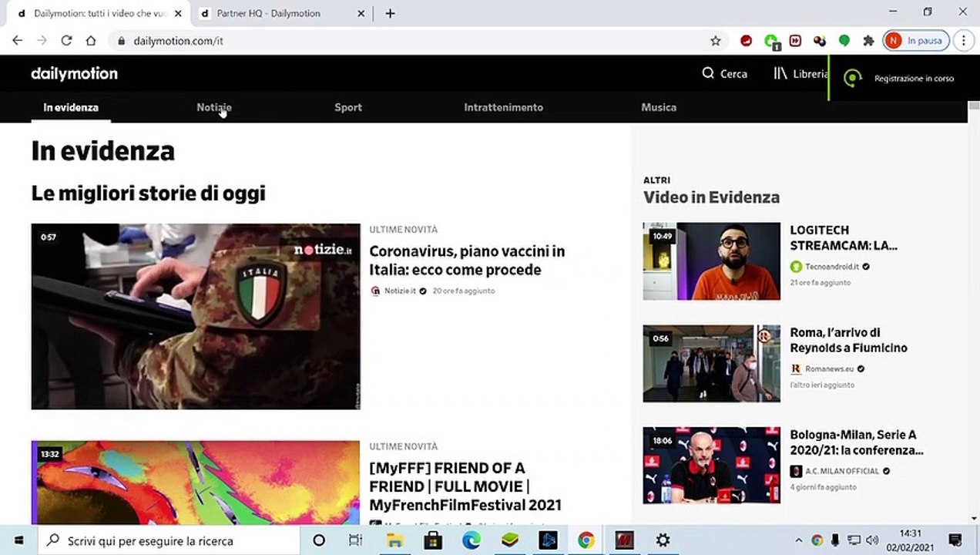Open Google Chrome from the taskbar

586,540
